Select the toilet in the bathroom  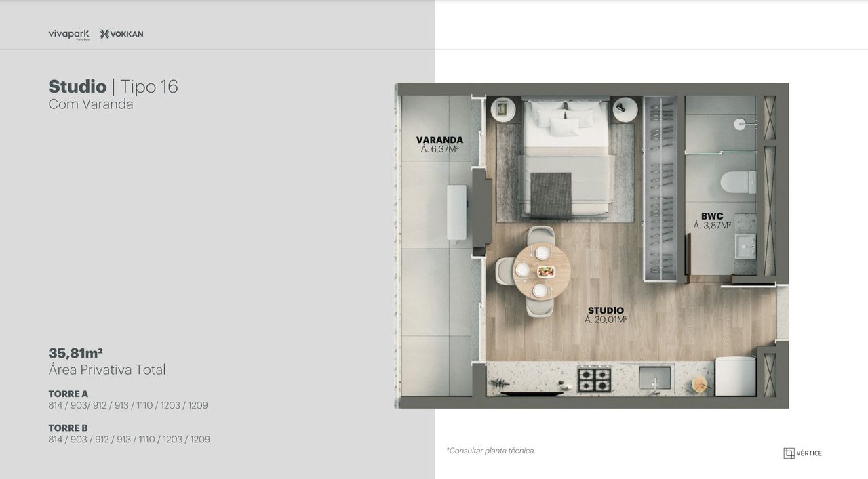(x=738, y=182)
